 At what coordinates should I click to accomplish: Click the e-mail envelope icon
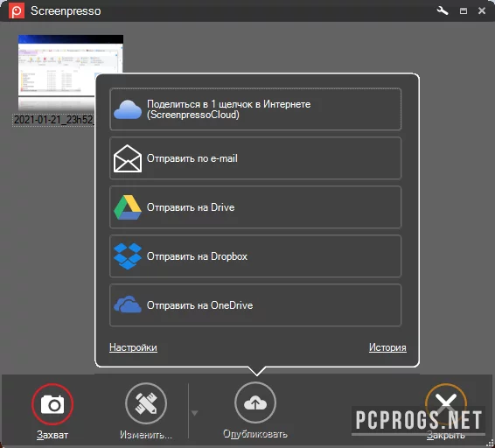click(128, 158)
